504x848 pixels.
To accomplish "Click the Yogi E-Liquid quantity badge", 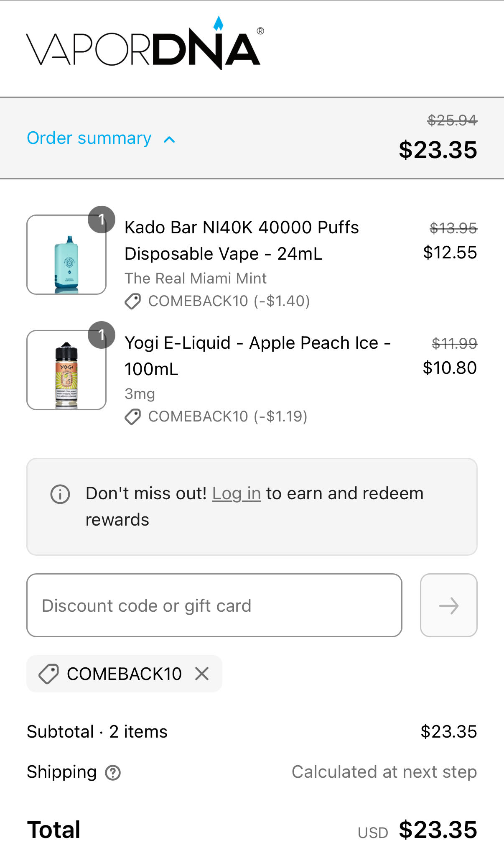I will pyautogui.click(x=101, y=335).
